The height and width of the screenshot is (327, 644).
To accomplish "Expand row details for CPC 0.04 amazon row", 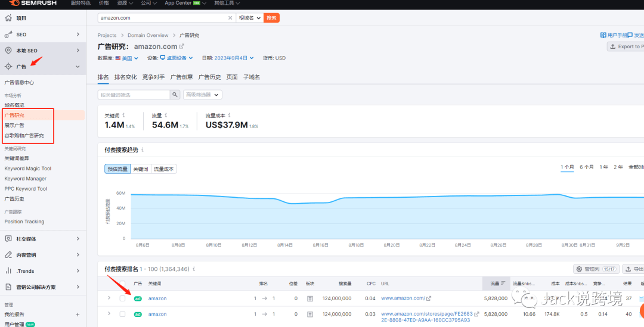I will (109, 298).
